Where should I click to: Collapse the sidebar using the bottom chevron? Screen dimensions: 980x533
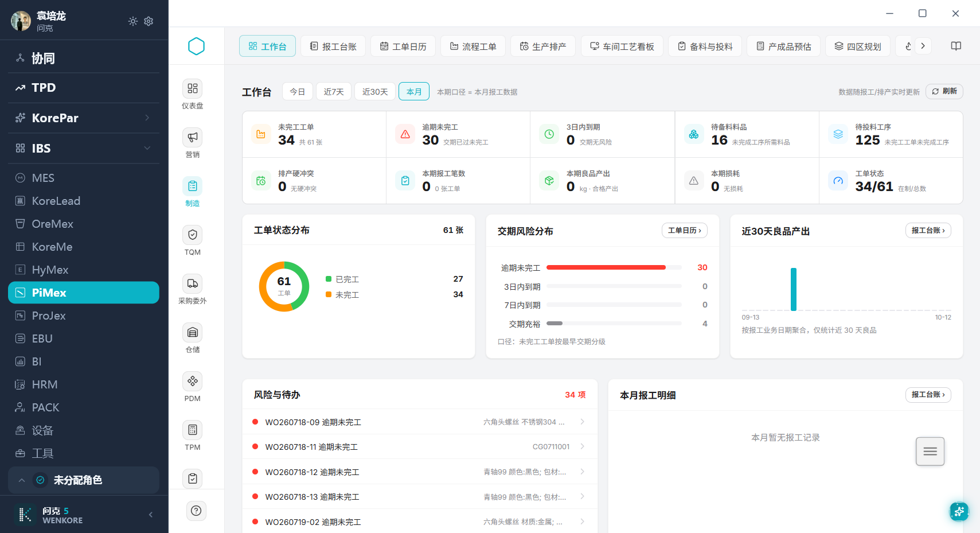pos(151,515)
